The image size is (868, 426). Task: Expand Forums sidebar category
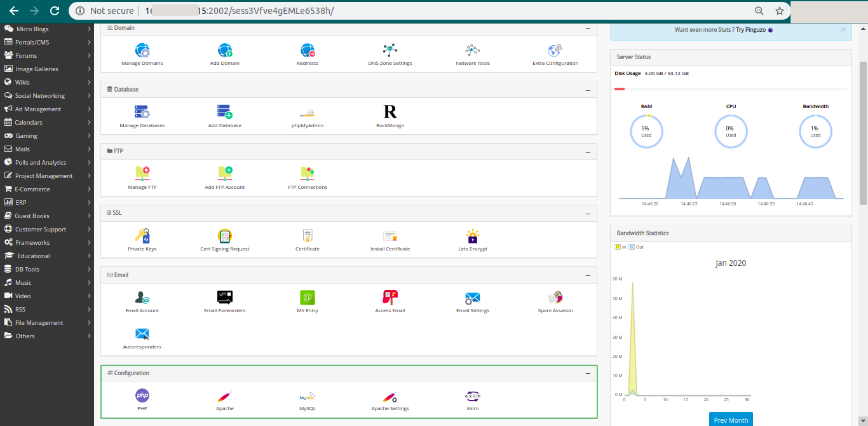click(46, 55)
